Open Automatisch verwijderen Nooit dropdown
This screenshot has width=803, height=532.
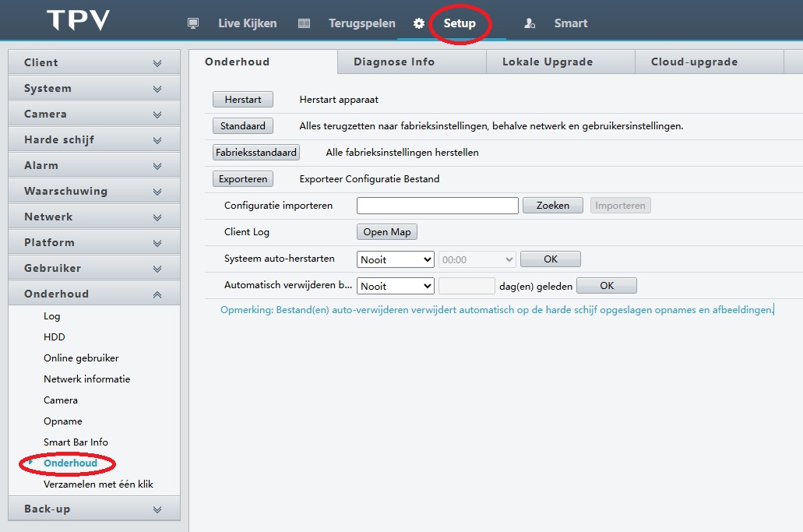[x=396, y=286]
